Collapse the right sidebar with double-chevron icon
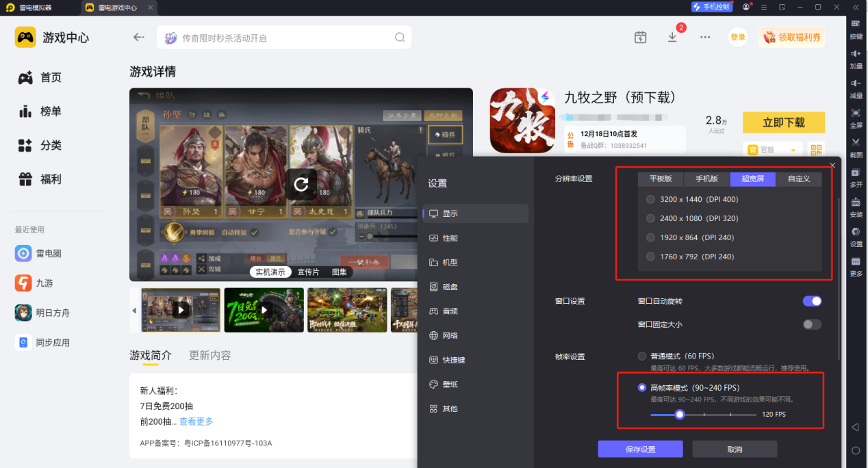 pyautogui.click(x=856, y=7)
